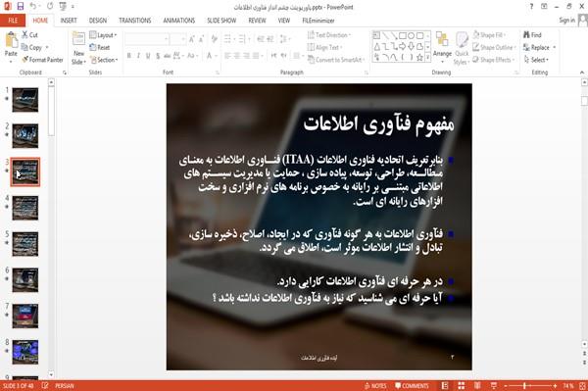Click the Help question mark icon
This screenshot has height=391, width=588.
(x=531, y=7)
